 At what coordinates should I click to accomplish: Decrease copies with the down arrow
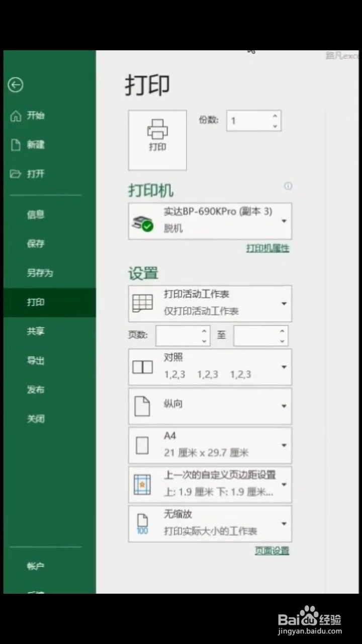(x=275, y=126)
